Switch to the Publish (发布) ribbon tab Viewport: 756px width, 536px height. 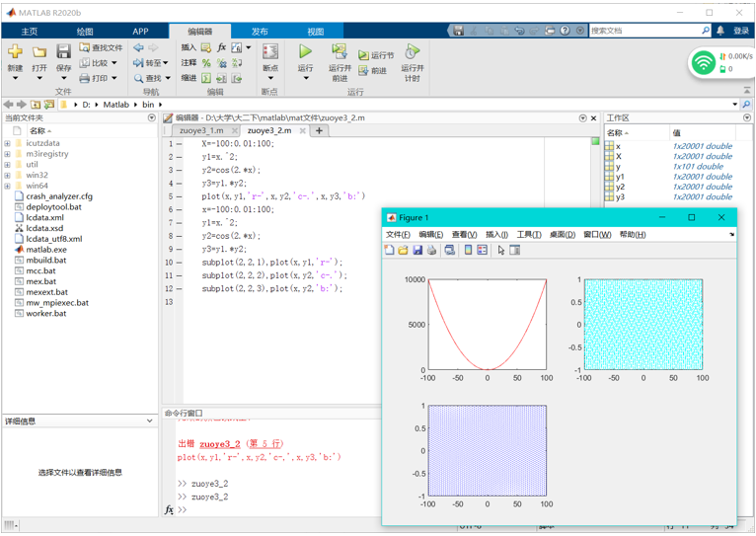point(260,32)
